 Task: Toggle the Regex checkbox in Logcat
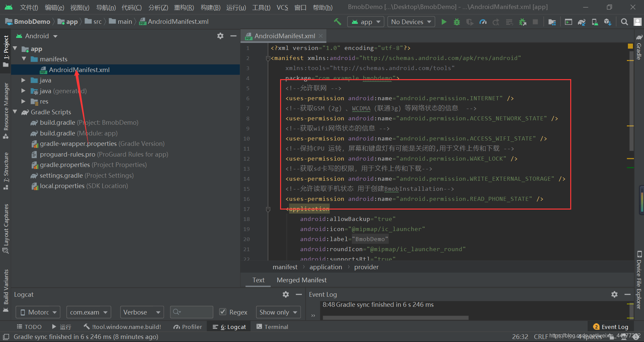click(222, 312)
